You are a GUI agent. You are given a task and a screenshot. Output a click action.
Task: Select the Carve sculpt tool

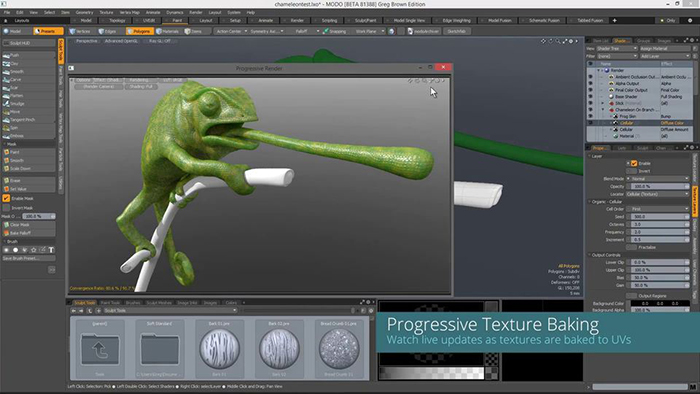click(29, 79)
